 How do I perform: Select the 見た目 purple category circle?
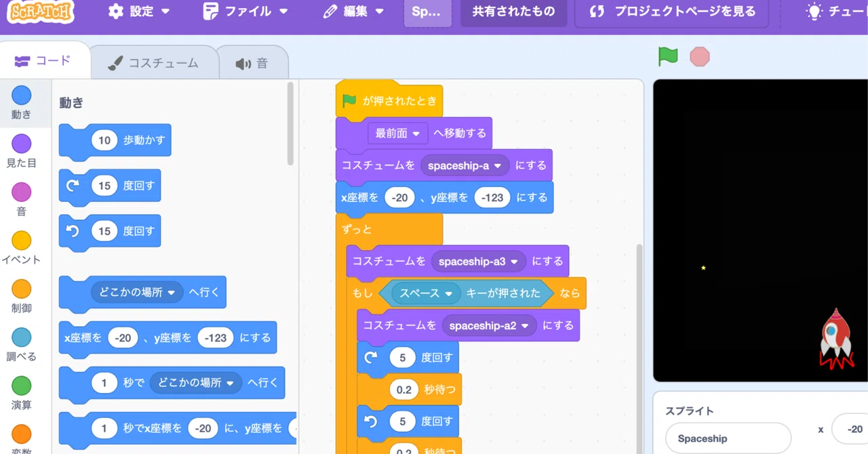[22, 144]
